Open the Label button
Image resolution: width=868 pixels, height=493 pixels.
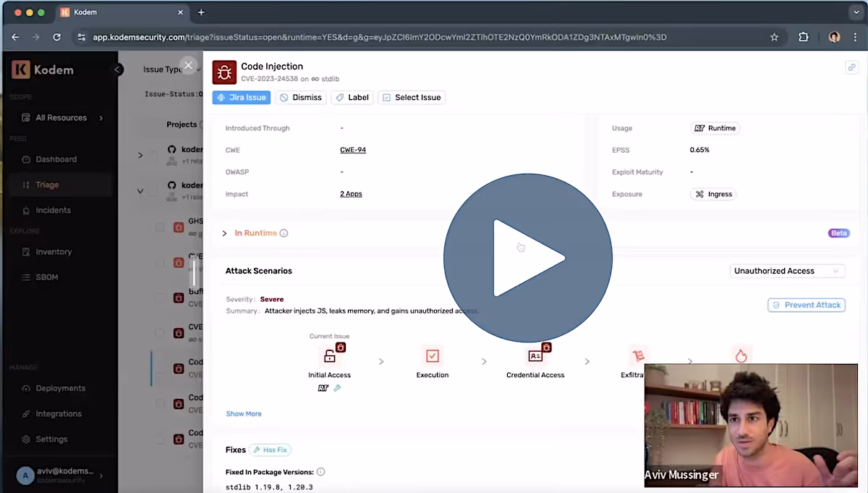coord(352,97)
